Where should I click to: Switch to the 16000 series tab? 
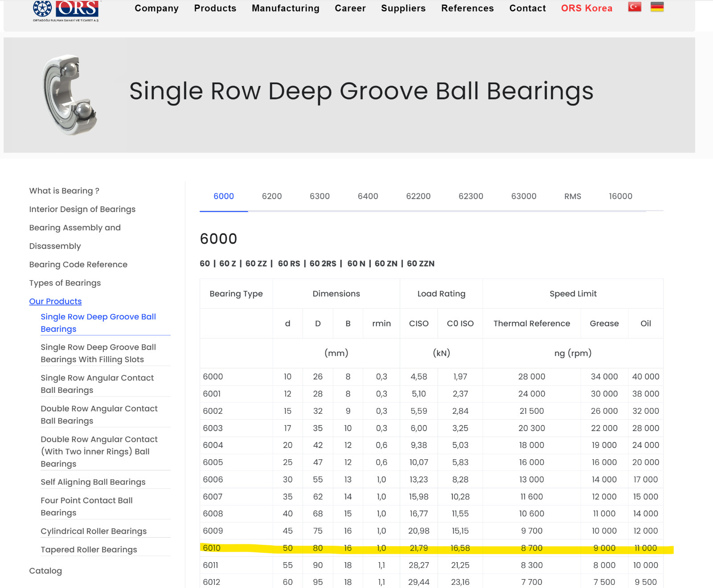click(x=621, y=196)
